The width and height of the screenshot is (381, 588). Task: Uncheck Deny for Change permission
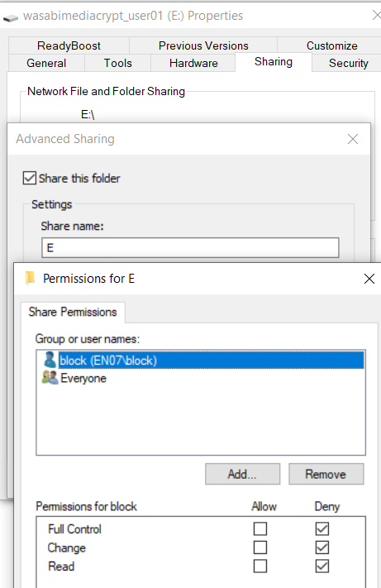pyautogui.click(x=322, y=547)
